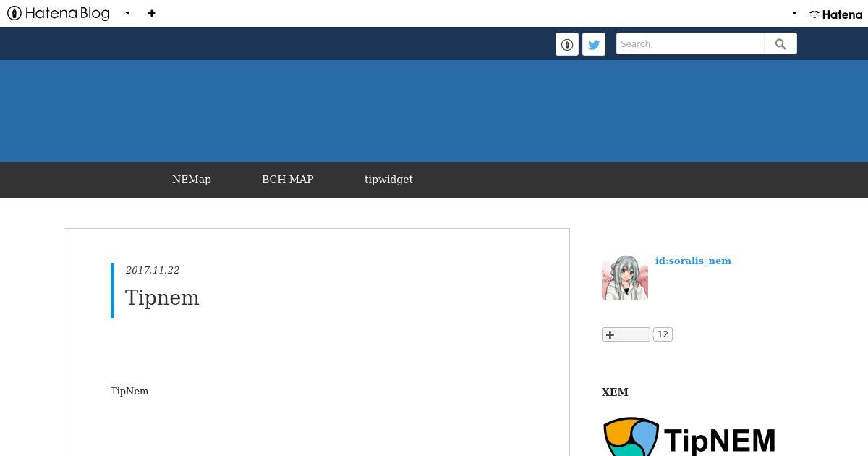Viewport: 868px width, 456px height.
Task: Open the Hatena Blog logo link
Action: tap(59, 13)
